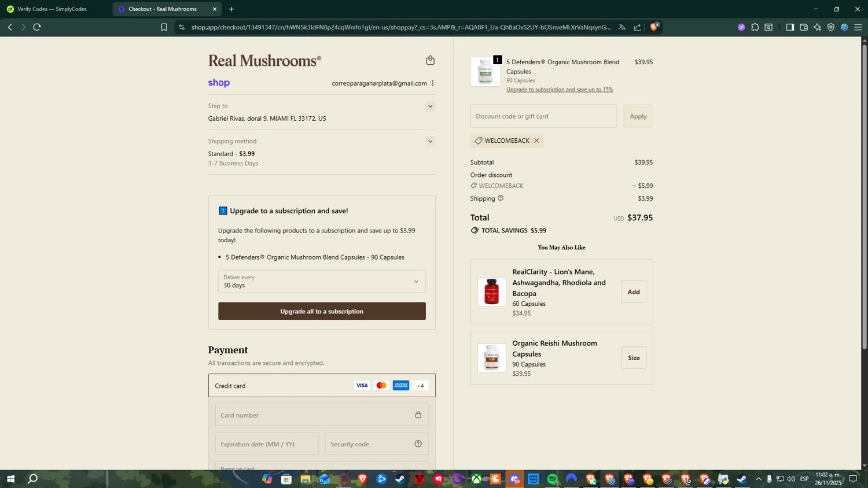The width and height of the screenshot is (868, 488).
Task: Expand the Ship to section
Action: point(430,106)
